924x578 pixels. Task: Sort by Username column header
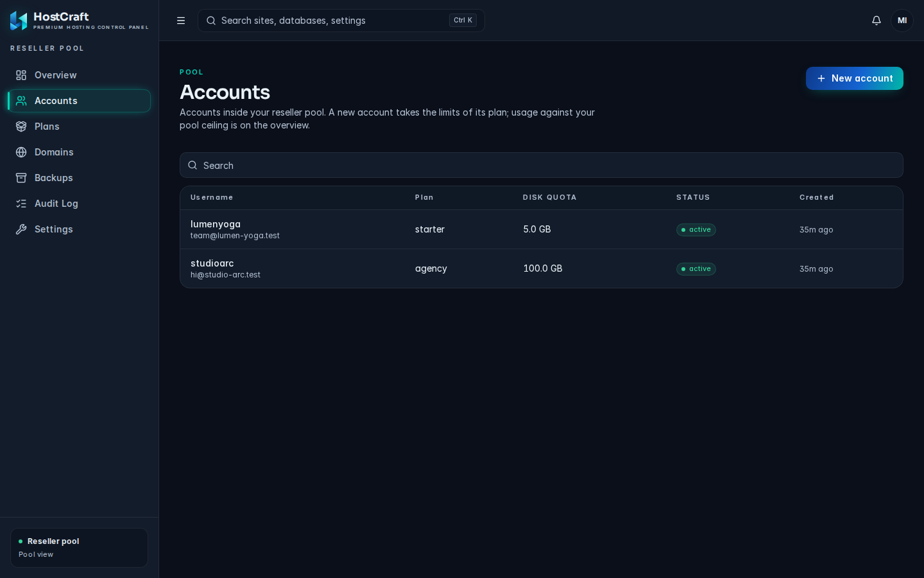[212, 197]
